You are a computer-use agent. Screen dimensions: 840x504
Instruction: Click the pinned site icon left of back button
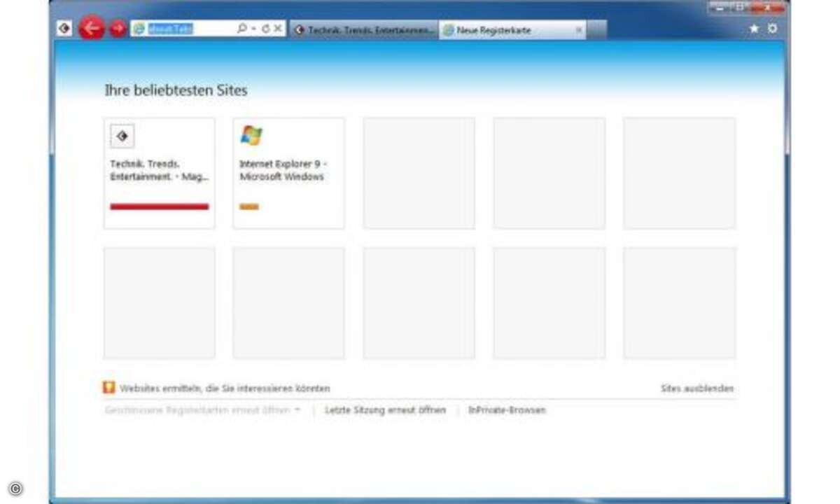coord(64,29)
